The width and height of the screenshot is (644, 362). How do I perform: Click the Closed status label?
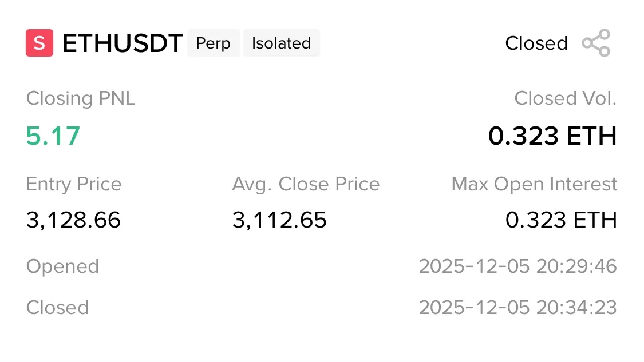coord(536,43)
